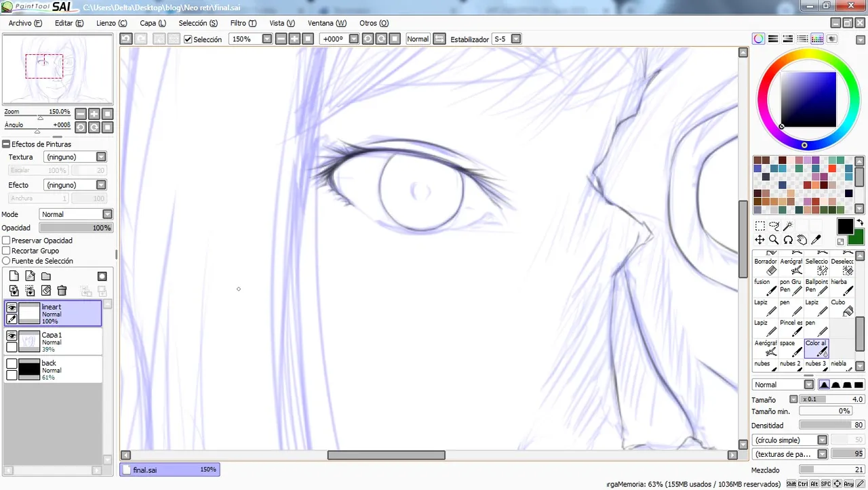Image resolution: width=868 pixels, height=490 pixels.
Task: Hide the lineart layer eye icon
Action: (12, 308)
